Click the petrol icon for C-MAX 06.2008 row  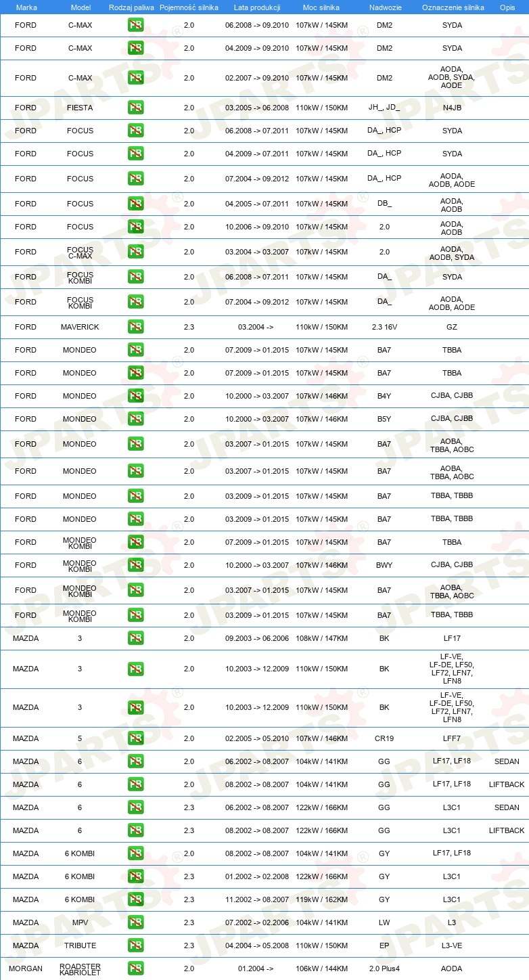[x=135, y=25]
